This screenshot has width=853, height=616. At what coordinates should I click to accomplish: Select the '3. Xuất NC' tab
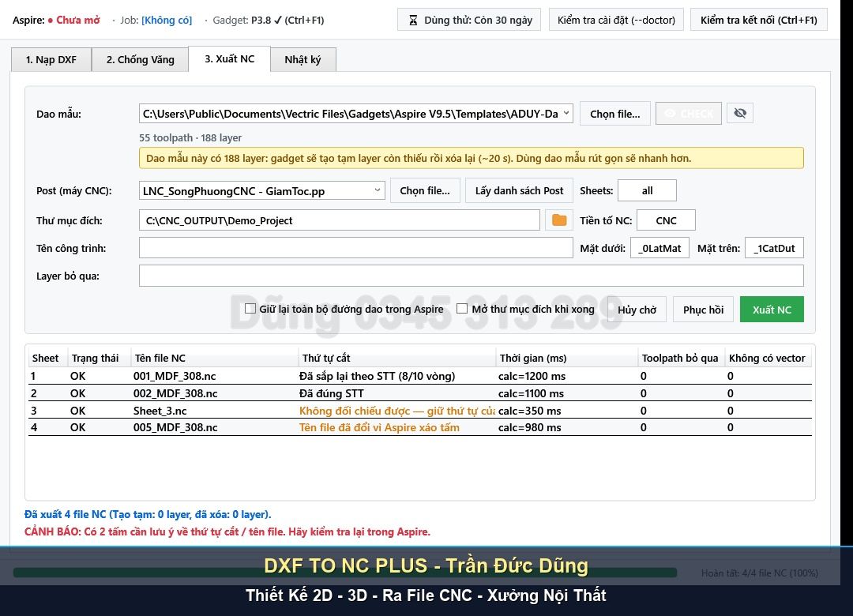[x=230, y=58]
